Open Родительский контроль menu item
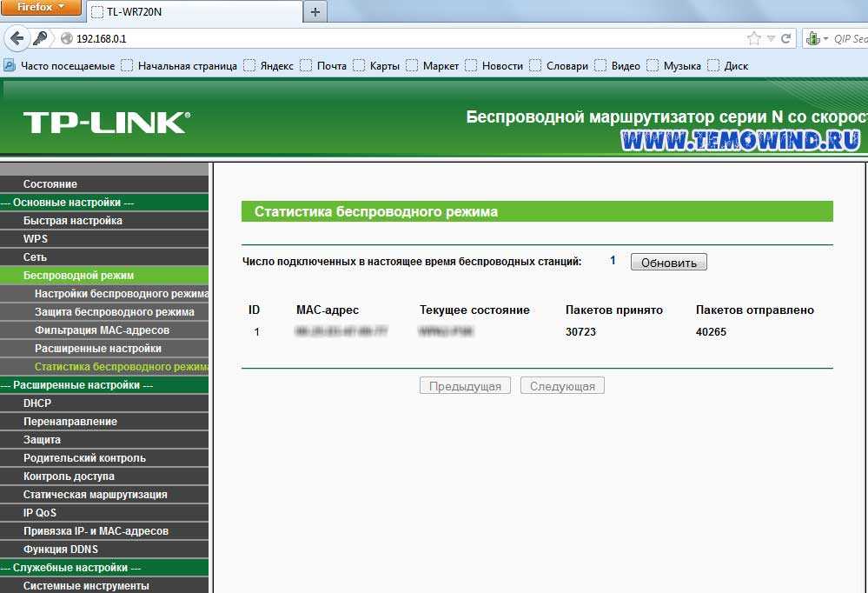This screenshot has height=593, width=868. pyautogui.click(x=104, y=458)
